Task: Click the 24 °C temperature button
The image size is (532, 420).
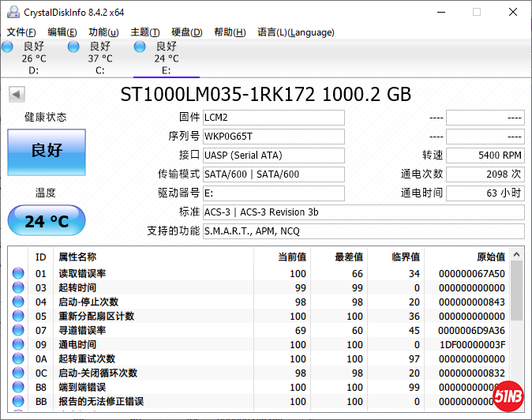Action: pos(47,221)
